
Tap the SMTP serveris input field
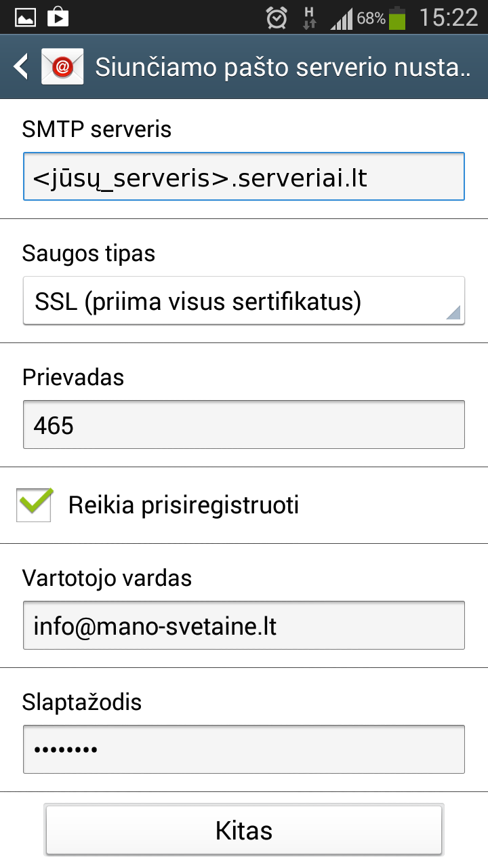[x=244, y=177]
